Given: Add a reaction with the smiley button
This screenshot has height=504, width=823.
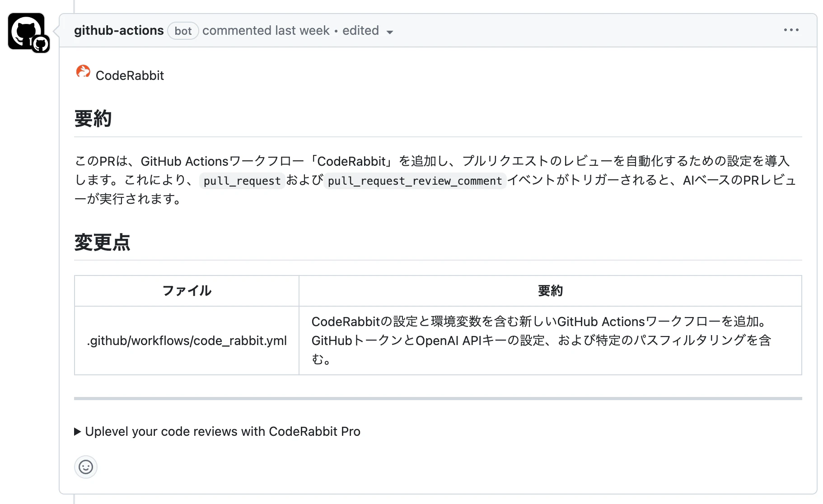Looking at the screenshot, I should (x=86, y=467).
